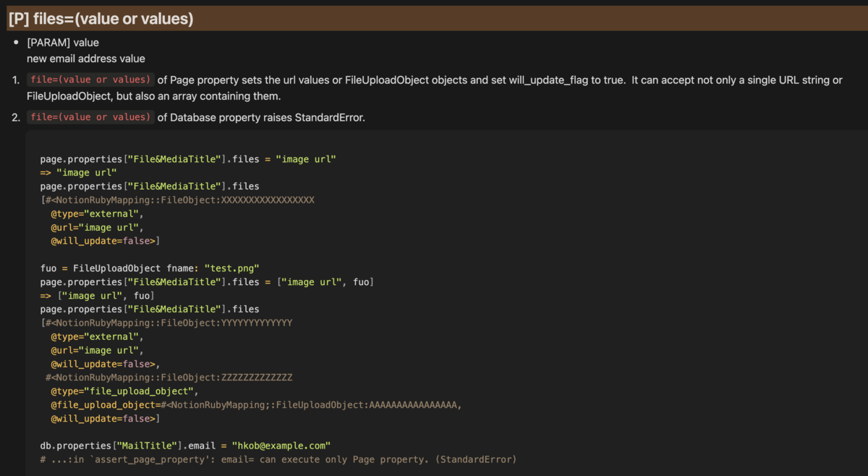The height and width of the screenshot is (476, 868).
Task: Click the FileObject:ZZZZZZZZZZZZZ line in the code
Action: click(169, 378)
